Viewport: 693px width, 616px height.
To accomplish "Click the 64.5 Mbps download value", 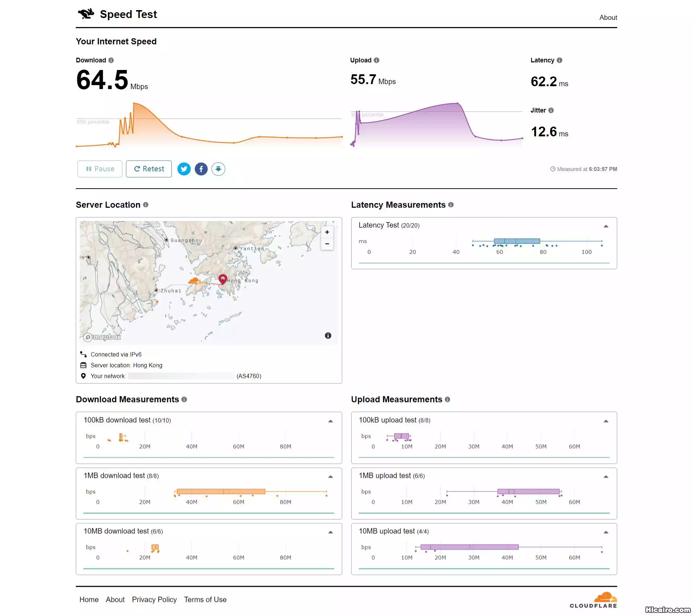I will (x=112, y=80).
